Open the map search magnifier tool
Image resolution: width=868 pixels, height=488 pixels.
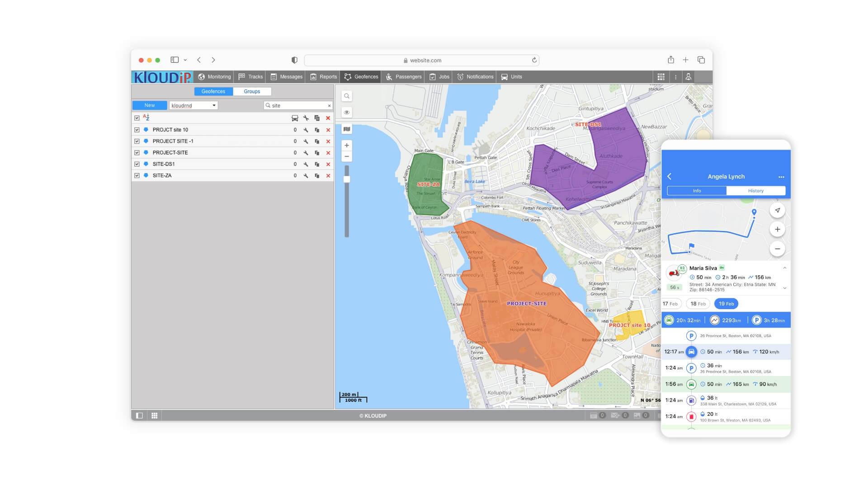(x=346, y=96)
